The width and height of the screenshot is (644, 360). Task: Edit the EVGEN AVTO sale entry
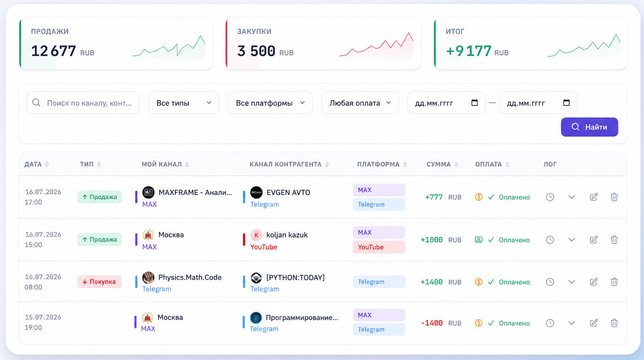click(594, 197)
